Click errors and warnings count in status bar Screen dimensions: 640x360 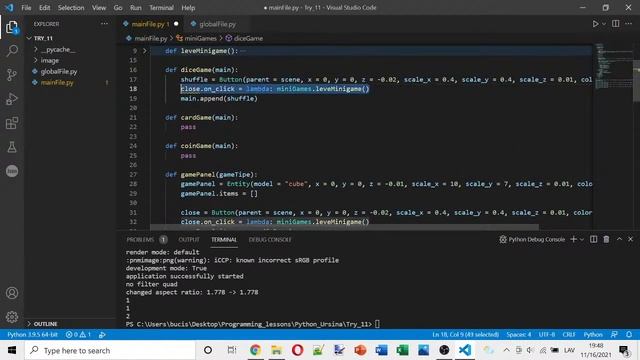[x=78, y=334]
